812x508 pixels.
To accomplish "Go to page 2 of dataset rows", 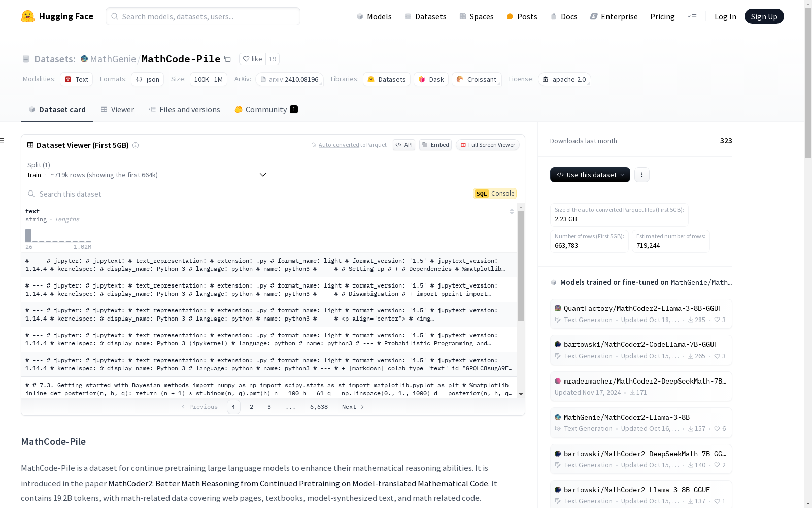I will click(251, 407).
